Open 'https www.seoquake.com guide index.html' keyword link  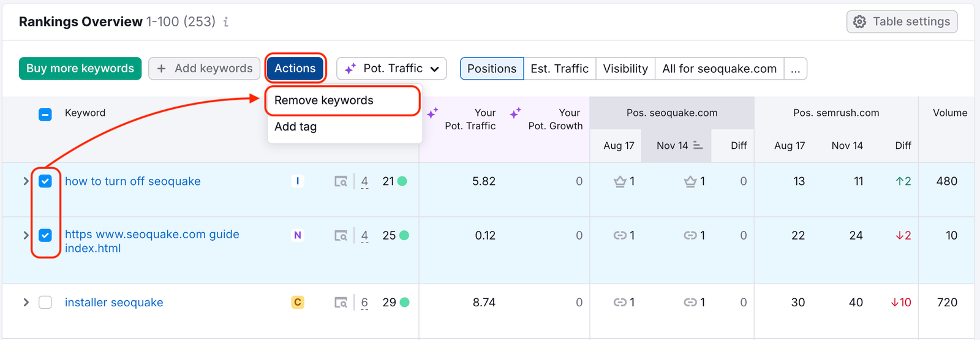[152, 241]
